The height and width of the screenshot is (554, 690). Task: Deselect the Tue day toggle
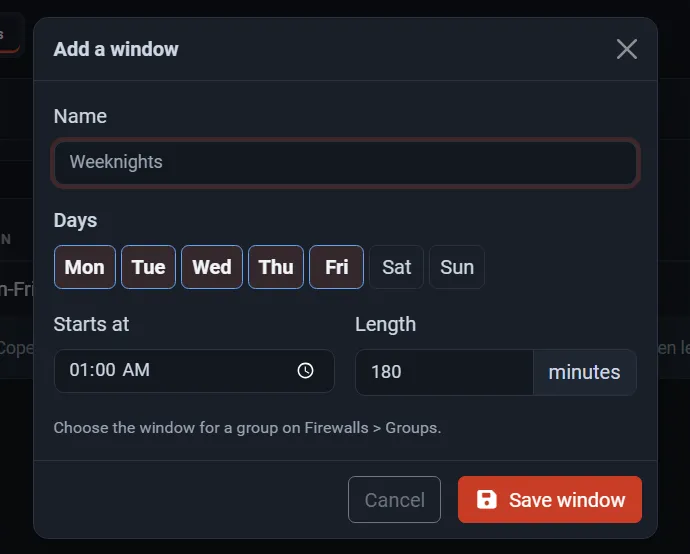click(x=148, y=267)
